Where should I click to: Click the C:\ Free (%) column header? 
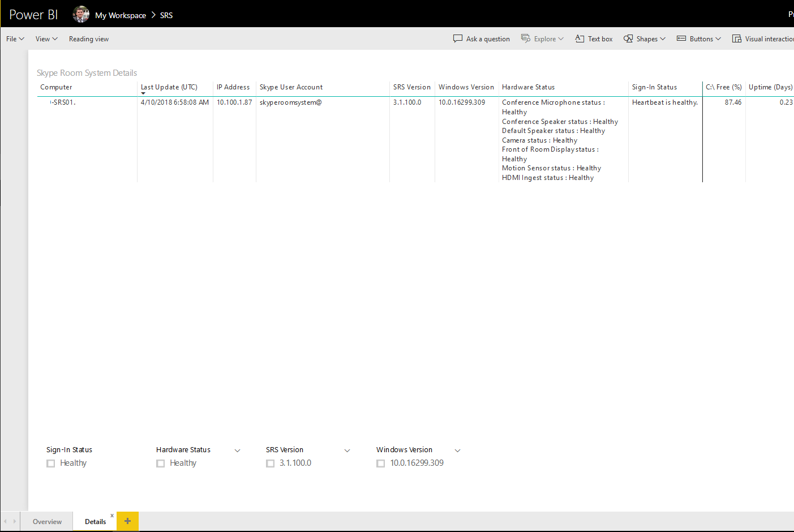(724, 87)
